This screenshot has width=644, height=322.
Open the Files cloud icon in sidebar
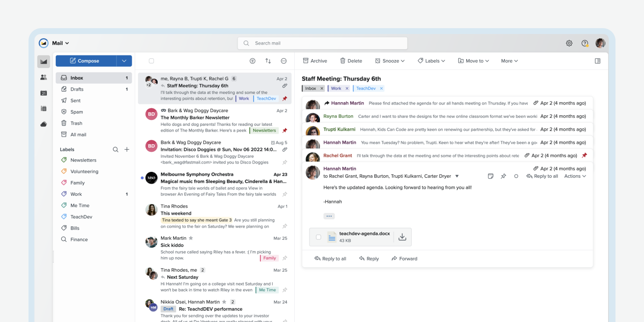44,124
